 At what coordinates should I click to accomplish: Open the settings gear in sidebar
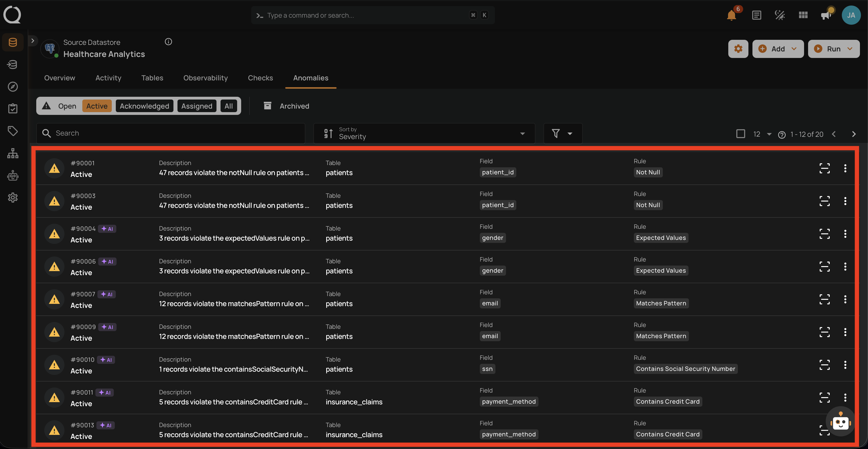coord(13,198)
